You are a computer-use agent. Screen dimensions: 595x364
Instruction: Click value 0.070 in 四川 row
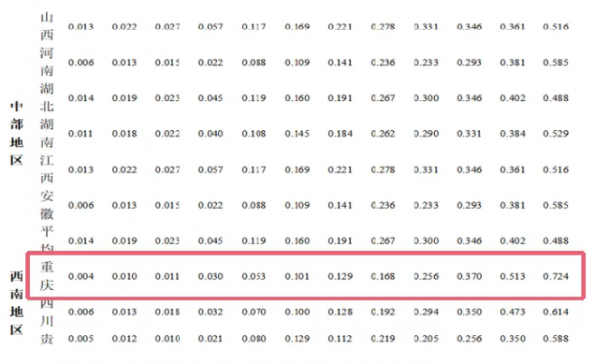(x=254, y=312)
